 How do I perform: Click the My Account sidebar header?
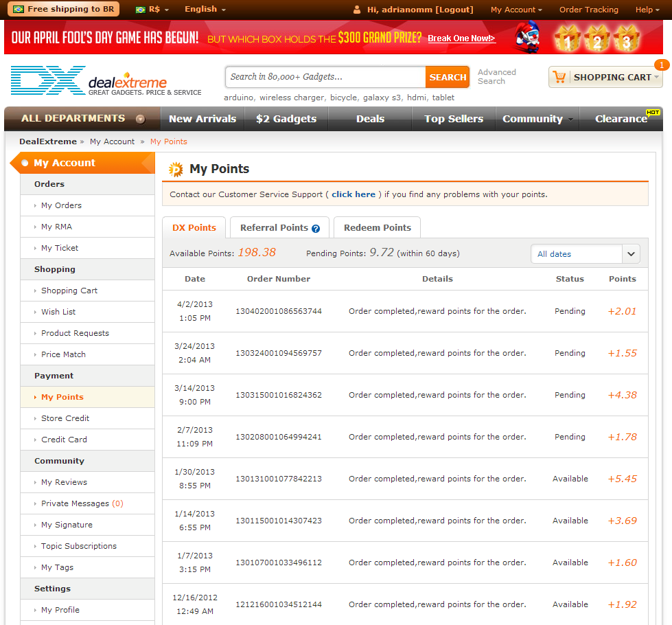pos(82,163)
